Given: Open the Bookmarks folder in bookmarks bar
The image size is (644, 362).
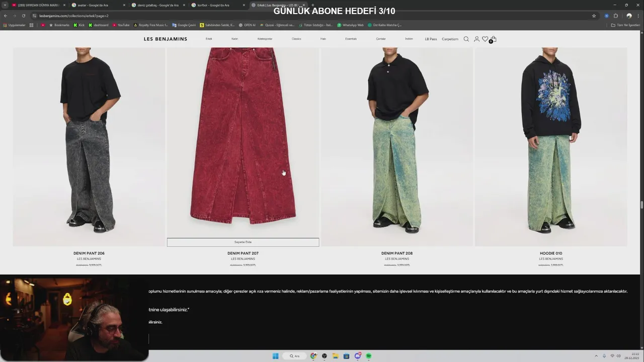Looking at the screenshot, I should [x=59, y=25].
